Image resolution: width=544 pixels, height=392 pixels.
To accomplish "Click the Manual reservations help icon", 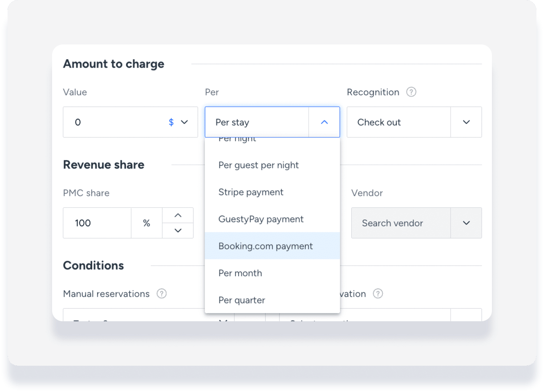I will (162, 294).
